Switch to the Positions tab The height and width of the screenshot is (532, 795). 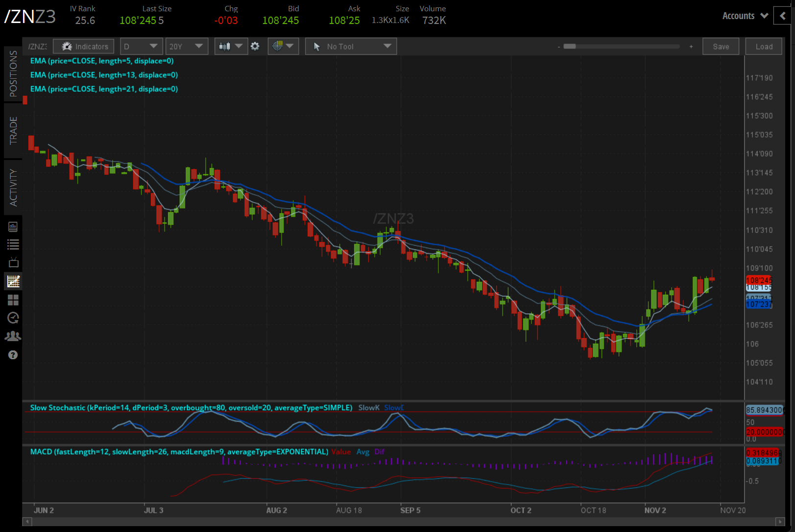click(13, 73)
